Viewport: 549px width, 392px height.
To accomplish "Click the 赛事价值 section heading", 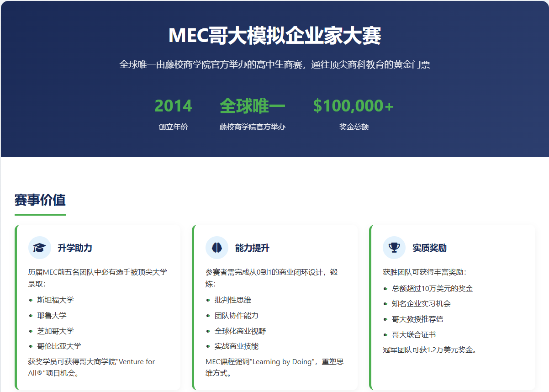I will [x=40, y=200].
